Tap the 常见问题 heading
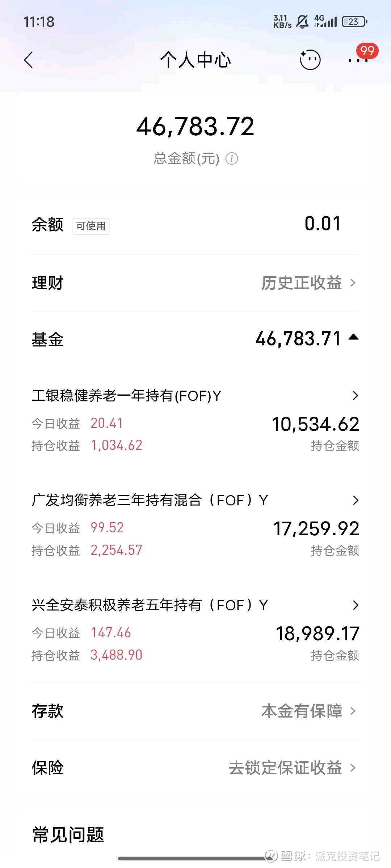The height and width of the screenshot is (868, 391). pos(68,835)
